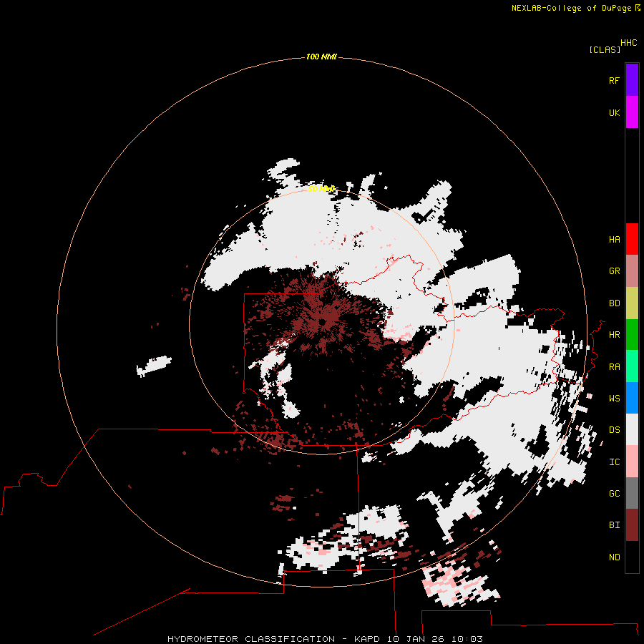Viewport: 644px width, 644px height.
Task: Click the RF purple legend swatch
Action: [632, 80]
